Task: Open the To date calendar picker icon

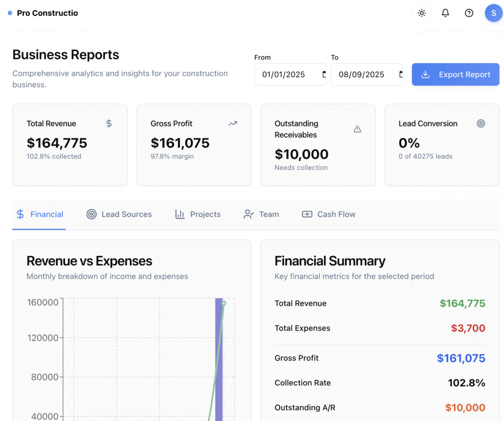Action: 401,74
